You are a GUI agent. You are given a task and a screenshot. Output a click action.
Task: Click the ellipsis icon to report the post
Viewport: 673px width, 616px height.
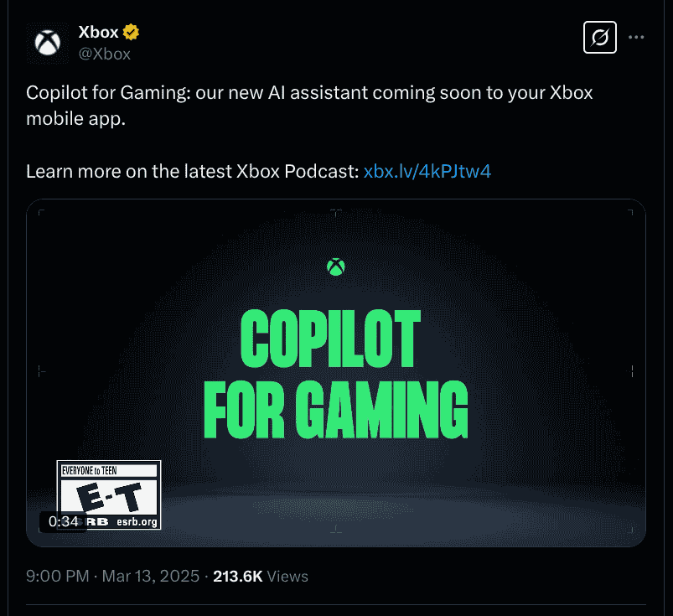click(x=636, y=37)
